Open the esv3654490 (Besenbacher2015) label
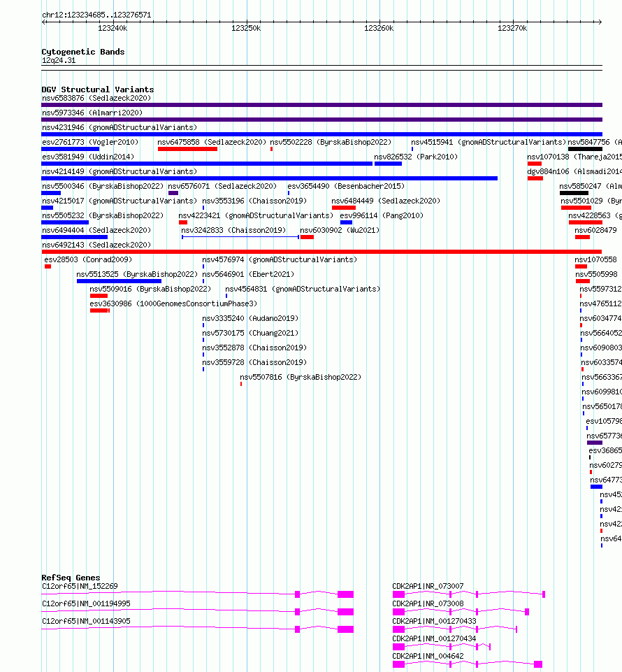Screen dimensions: 622x672 click(346, 186)
